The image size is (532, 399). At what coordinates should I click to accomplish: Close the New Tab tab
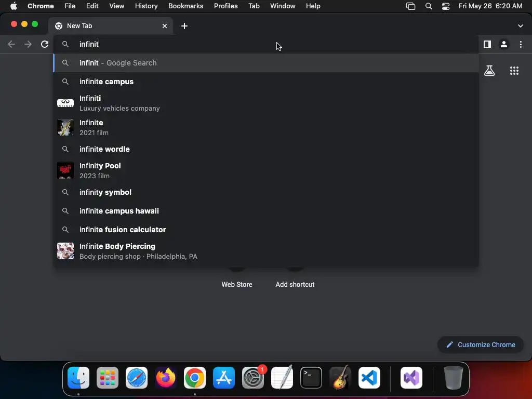point(165,26)
